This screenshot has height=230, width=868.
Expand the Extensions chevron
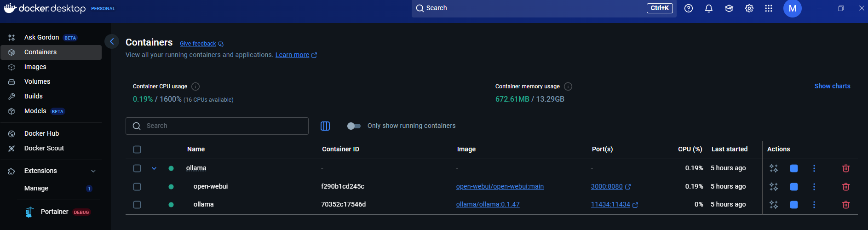93,171
